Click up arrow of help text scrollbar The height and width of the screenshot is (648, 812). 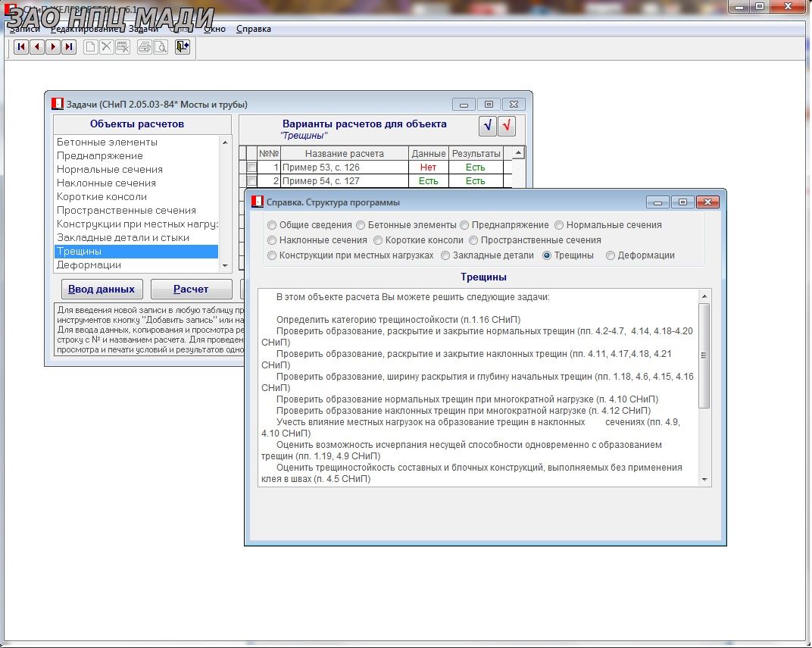point(704,296)
